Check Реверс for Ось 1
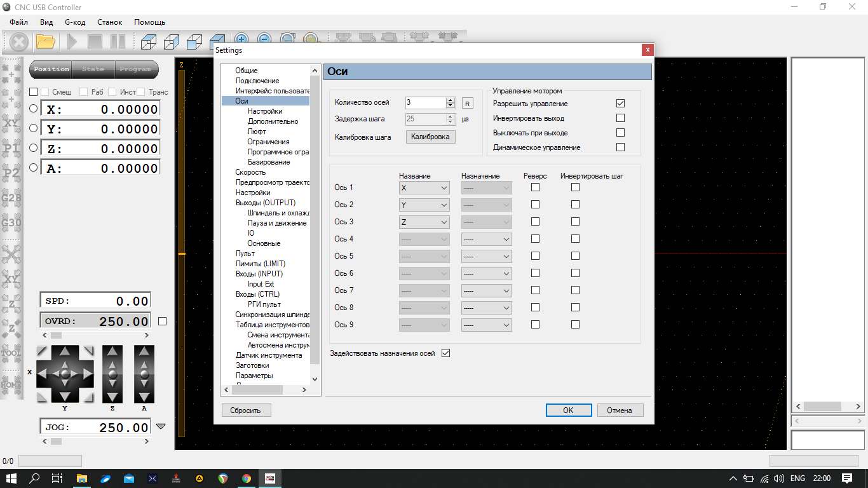The height and width of the screenshot is (488, 868). (x=535, y=187)
